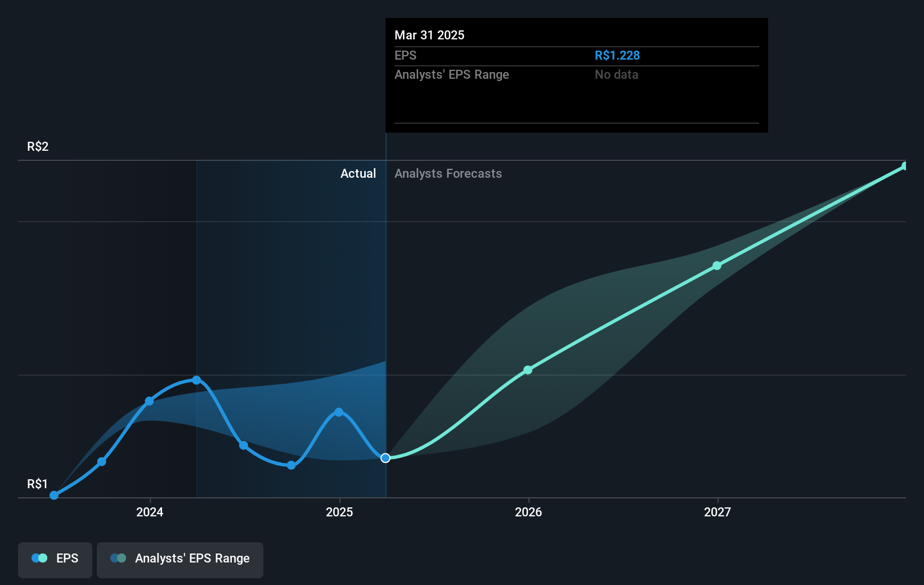924x585 pixels.
Task: Click the final forecast point at chart's right edge
Action: pyautogui.click(x=905, y=166)
